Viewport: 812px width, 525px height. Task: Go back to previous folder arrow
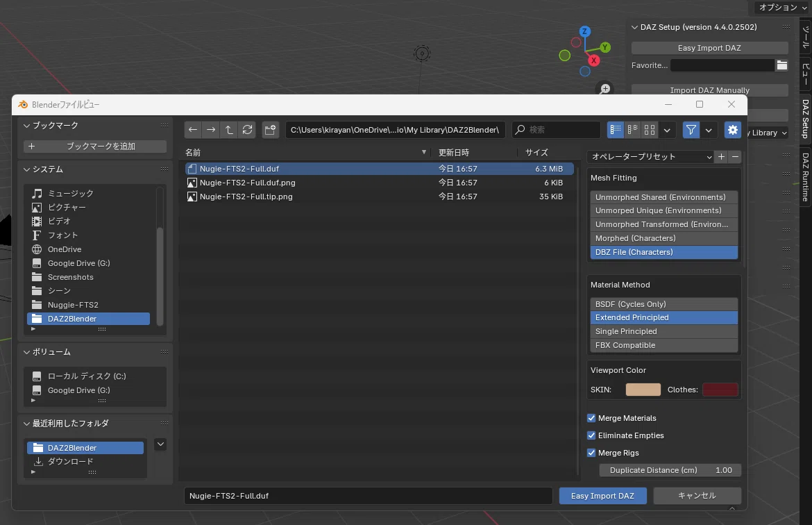(193, 130)
